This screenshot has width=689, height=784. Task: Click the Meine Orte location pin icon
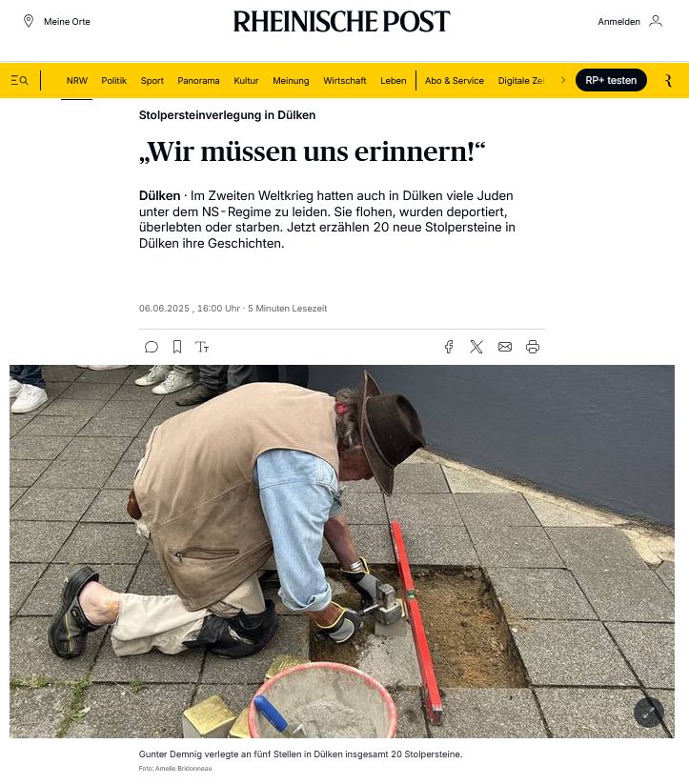pyautogui.click(x=29, y=21)
